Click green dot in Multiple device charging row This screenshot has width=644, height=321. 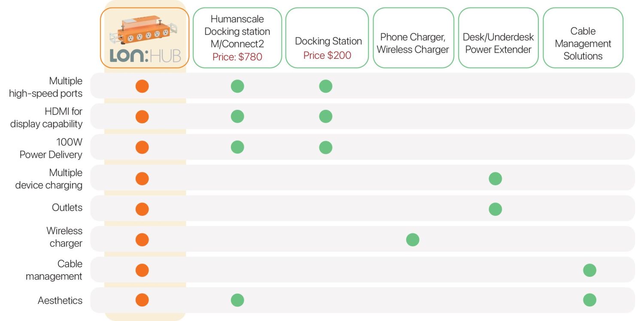click(495, 179)
